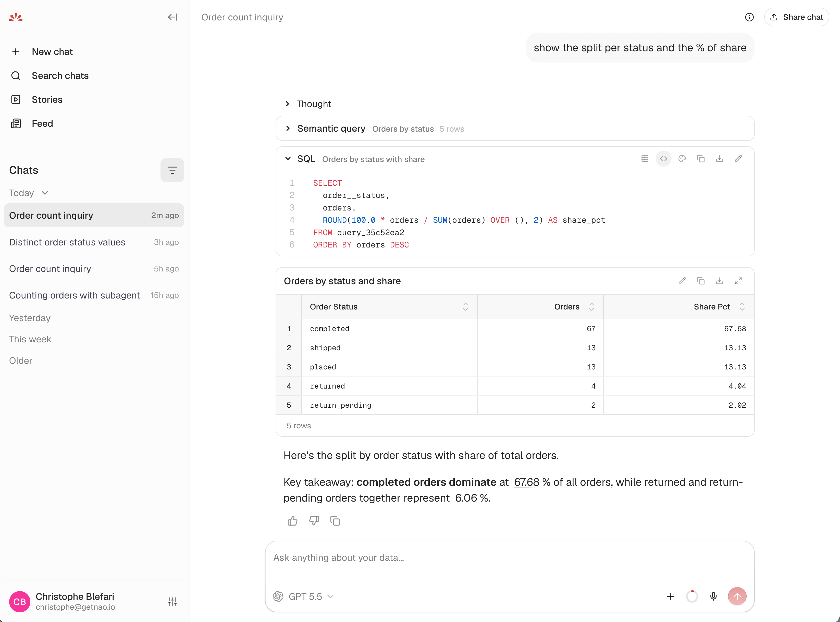Click the CB profile avatar
This screenshot has width=840, height=622.
[x=20, y=601]
